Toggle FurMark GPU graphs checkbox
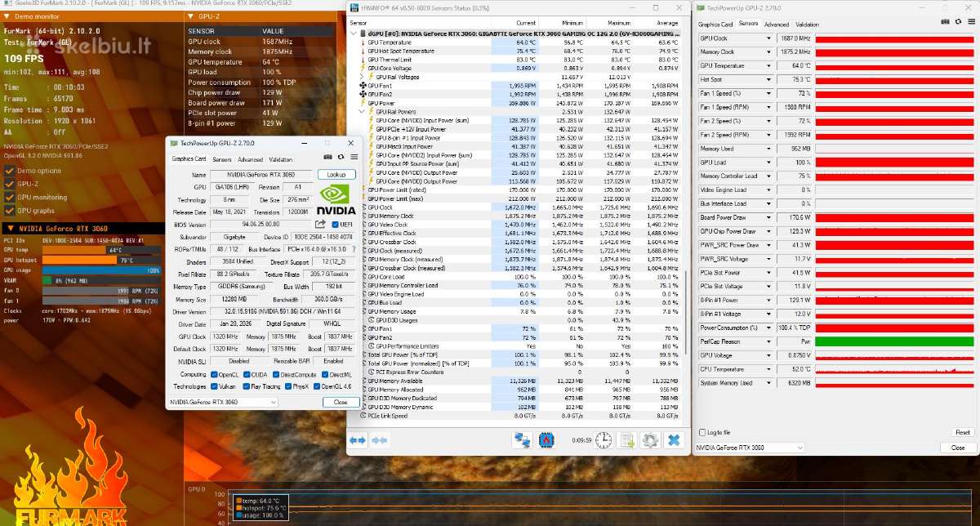The image size is (980, 526). tap(9, 211)
